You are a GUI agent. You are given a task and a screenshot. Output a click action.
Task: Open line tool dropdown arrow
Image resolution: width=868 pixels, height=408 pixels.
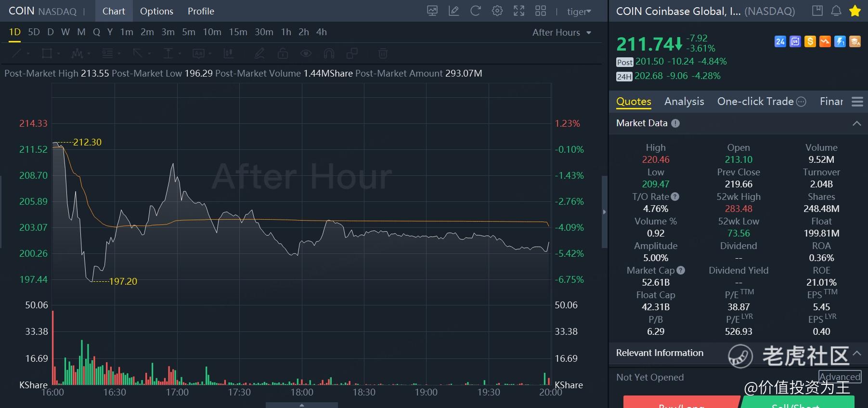coord(28,53)
